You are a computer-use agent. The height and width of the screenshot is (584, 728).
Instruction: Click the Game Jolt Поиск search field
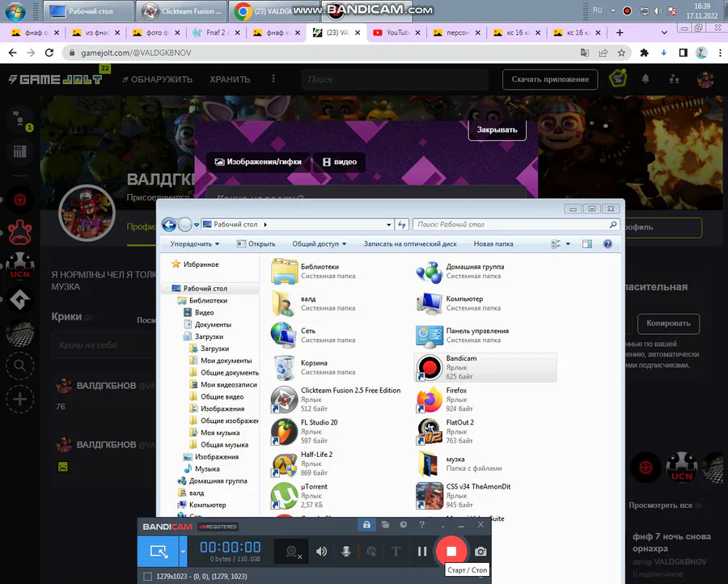395,79
